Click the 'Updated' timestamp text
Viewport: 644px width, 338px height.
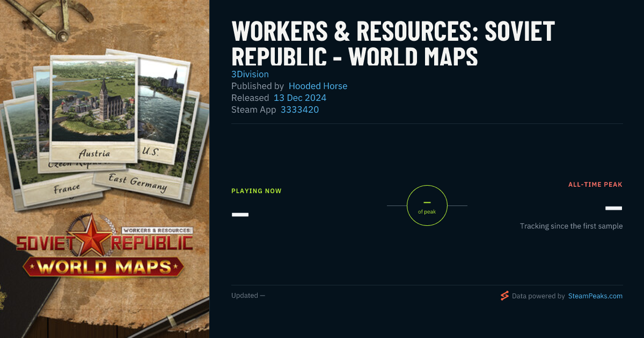pyautogui.click(x=248, y=295)
